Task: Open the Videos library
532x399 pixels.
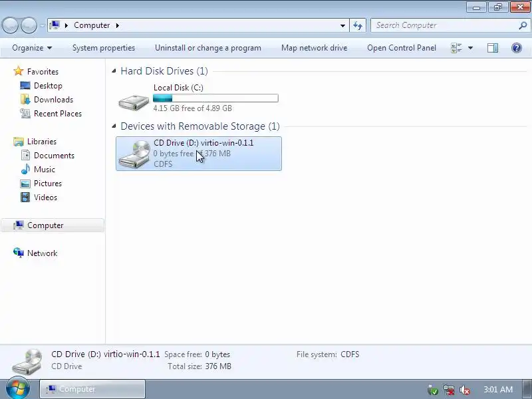Action: click(x=45, y=197)
